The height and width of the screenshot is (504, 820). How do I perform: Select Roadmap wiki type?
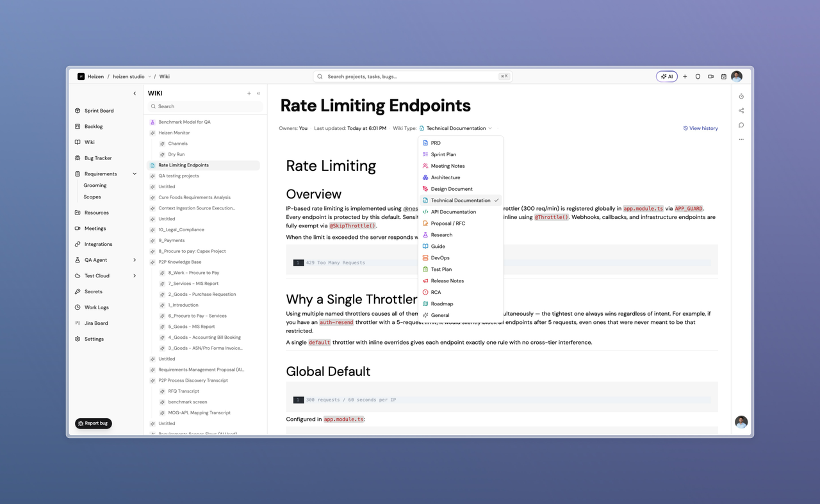pyautogui.click(x=461, y=304)
